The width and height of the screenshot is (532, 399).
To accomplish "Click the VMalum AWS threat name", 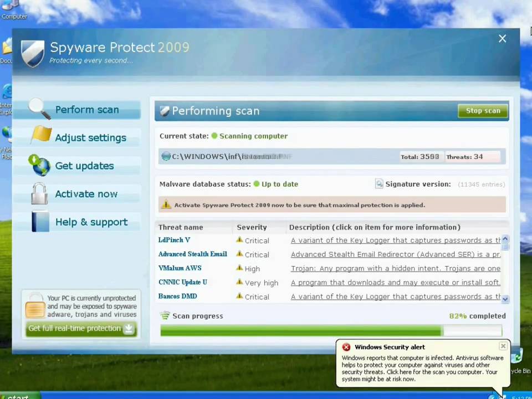I will pyautogui.click(x=180, y=268).
